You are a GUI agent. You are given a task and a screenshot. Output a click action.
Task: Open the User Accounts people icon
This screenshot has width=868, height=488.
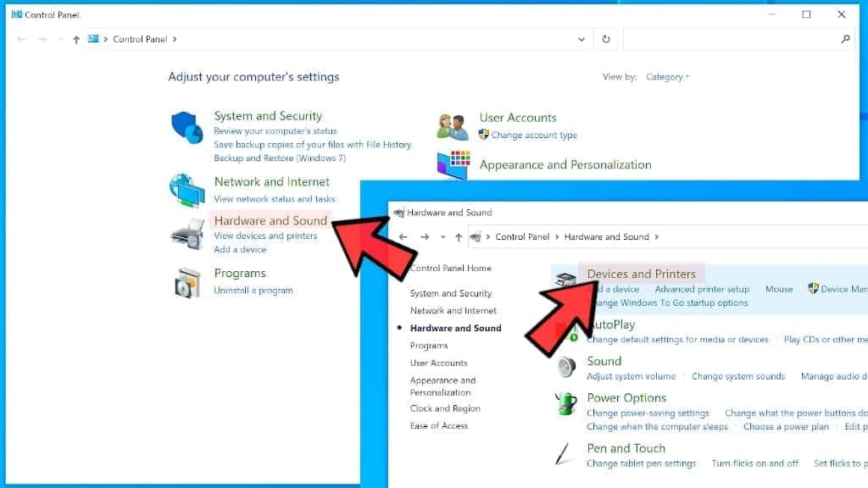453,126
